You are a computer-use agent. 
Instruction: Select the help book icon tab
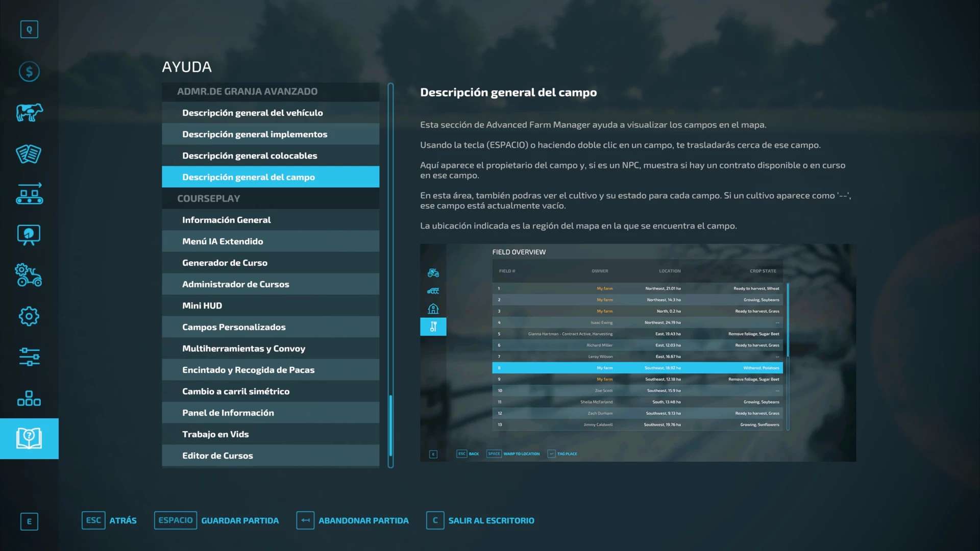click(x=29, y=438)
